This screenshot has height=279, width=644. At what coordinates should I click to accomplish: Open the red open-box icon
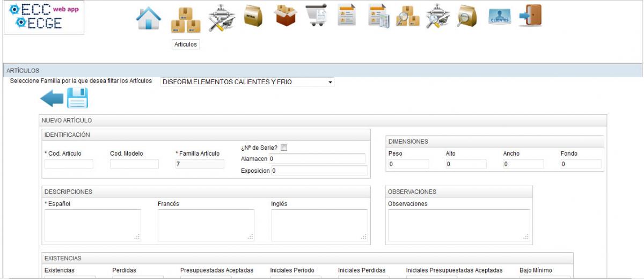[x=286, y=16]
